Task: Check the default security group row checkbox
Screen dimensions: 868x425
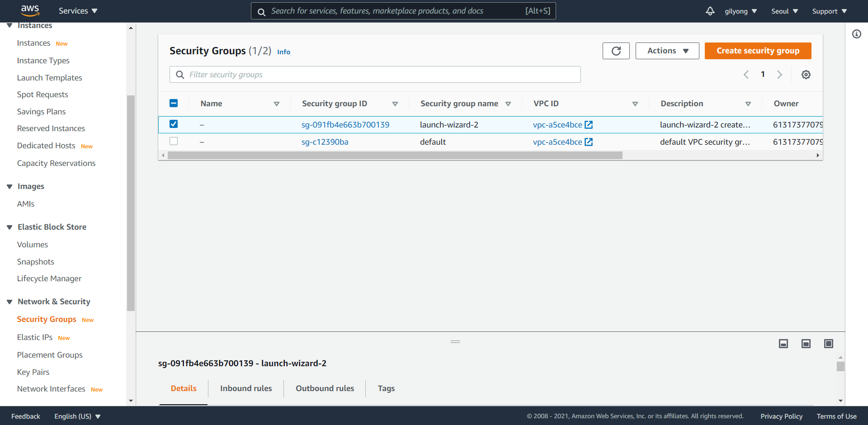Action: click(174, 141)
